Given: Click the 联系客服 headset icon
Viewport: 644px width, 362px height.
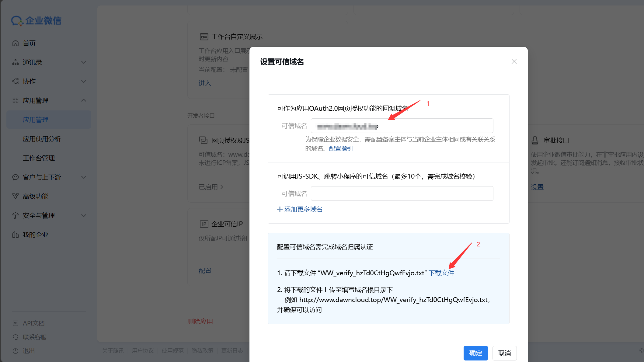Looking at the screenshot, I should (16, 337).
